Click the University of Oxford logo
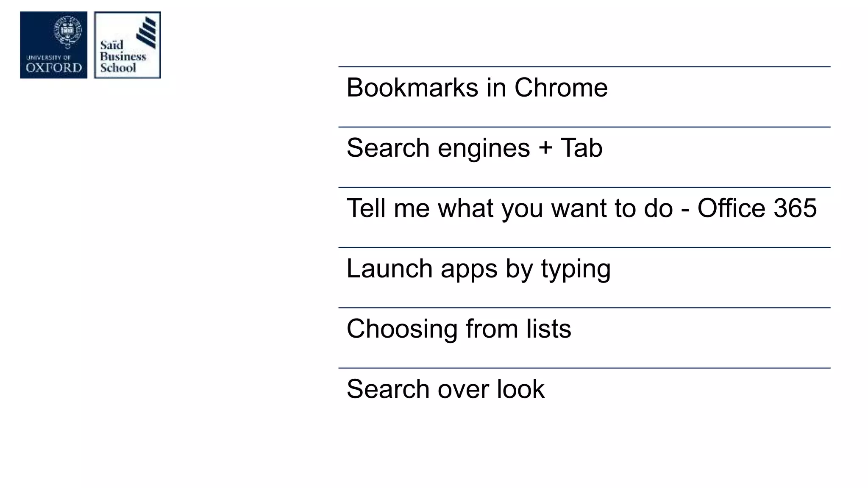Image resolution: width=868 pixels, height=488 pixels. point(53,45)
